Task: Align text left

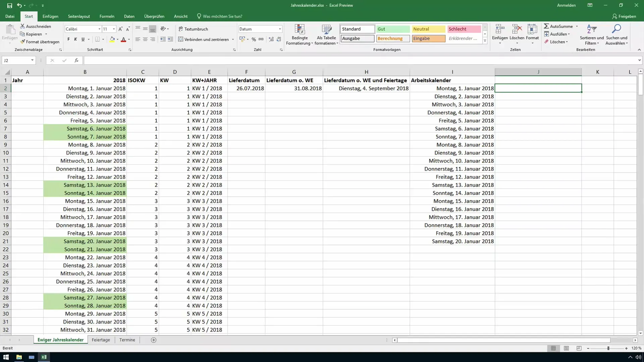Action: [138, 39]
